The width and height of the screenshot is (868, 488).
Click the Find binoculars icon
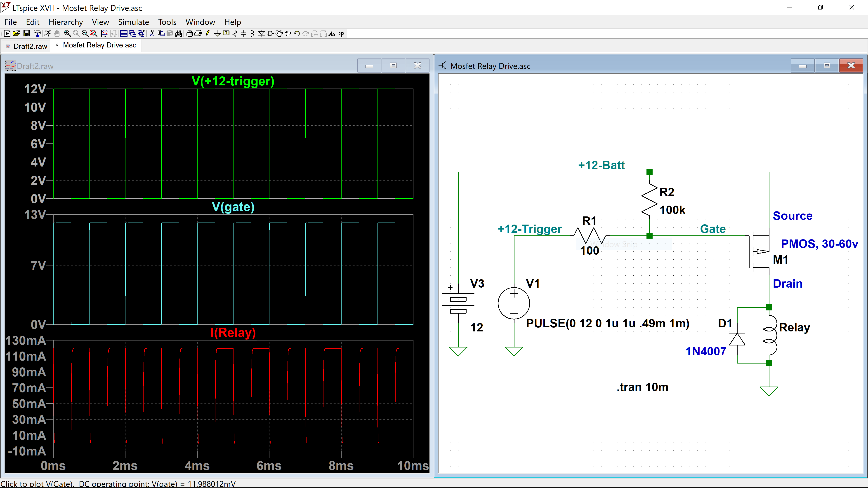[179, 34]
